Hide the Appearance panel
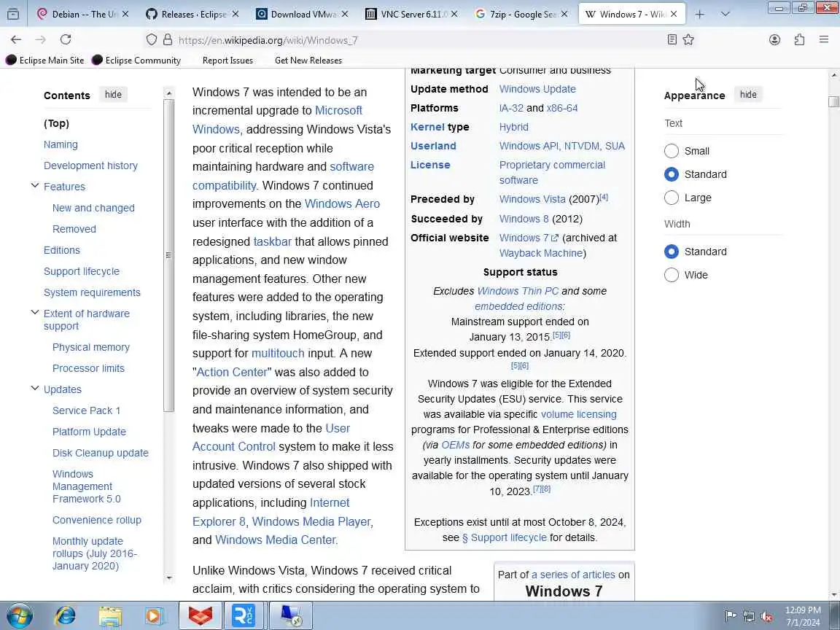840x630 pixels. pyautogui.click(x=748, y=94)
